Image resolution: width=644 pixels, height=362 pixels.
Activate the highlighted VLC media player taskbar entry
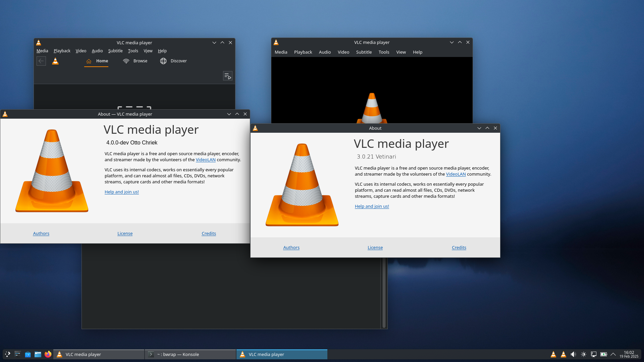tap(282, 354)
